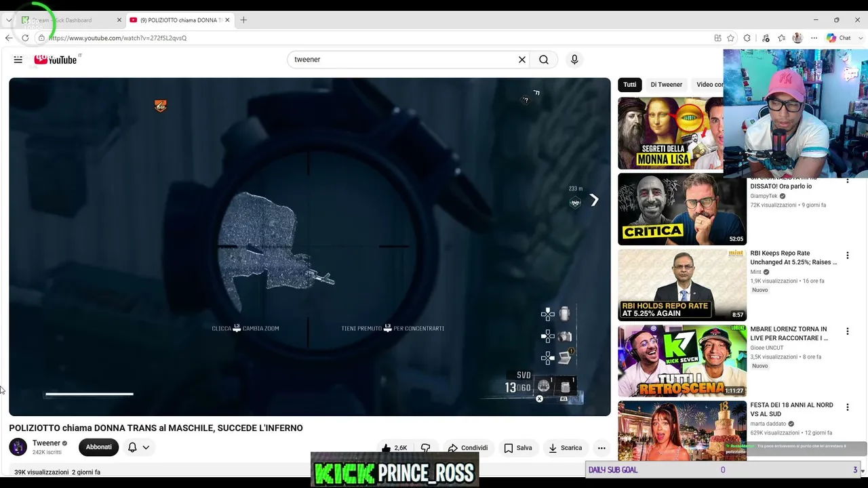Download the video with Scarica
This screenshot has width=868, height=488.
tap(565, 448)
